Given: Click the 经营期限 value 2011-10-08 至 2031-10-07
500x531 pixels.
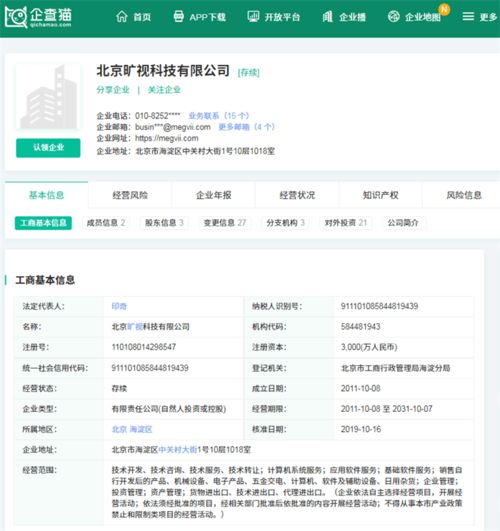Looking at the screenshot, I should pos(387,409).
